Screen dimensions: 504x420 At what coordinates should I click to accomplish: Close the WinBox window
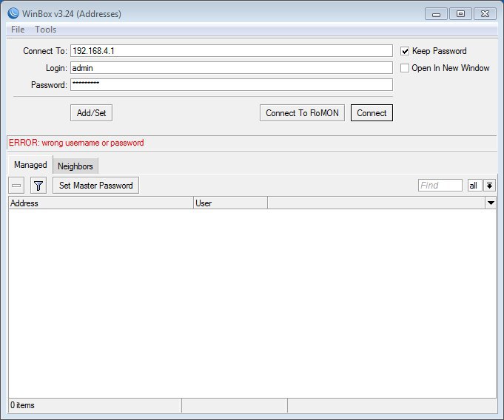coord(485,14)
